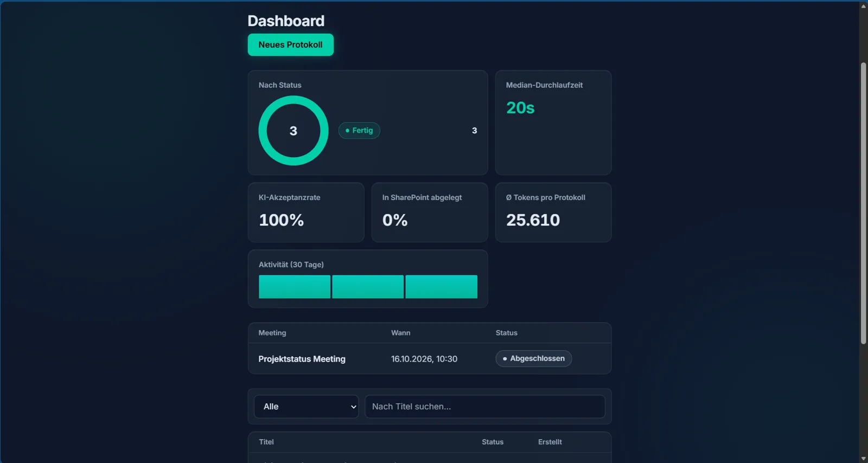Click the Status header next to Wann
Screen dimensions: 868x463
tap(507, 333)
